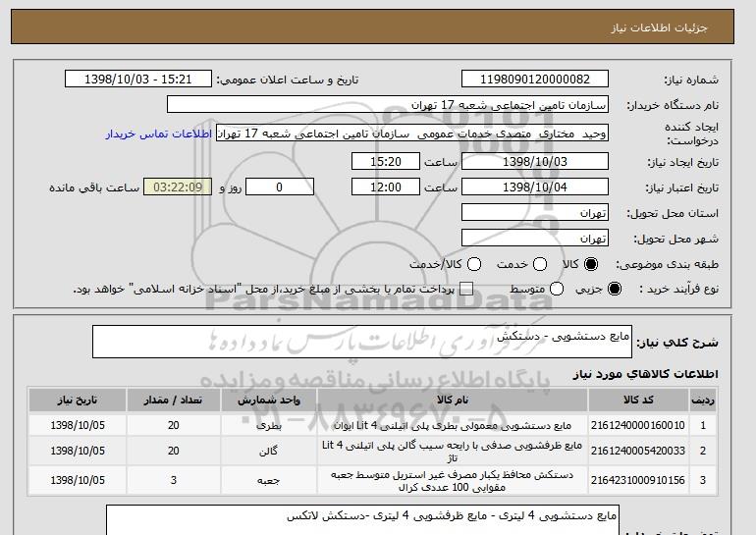The image size is (756, 535).
Task: Click the validity time field 12:00
Action: 386,187
